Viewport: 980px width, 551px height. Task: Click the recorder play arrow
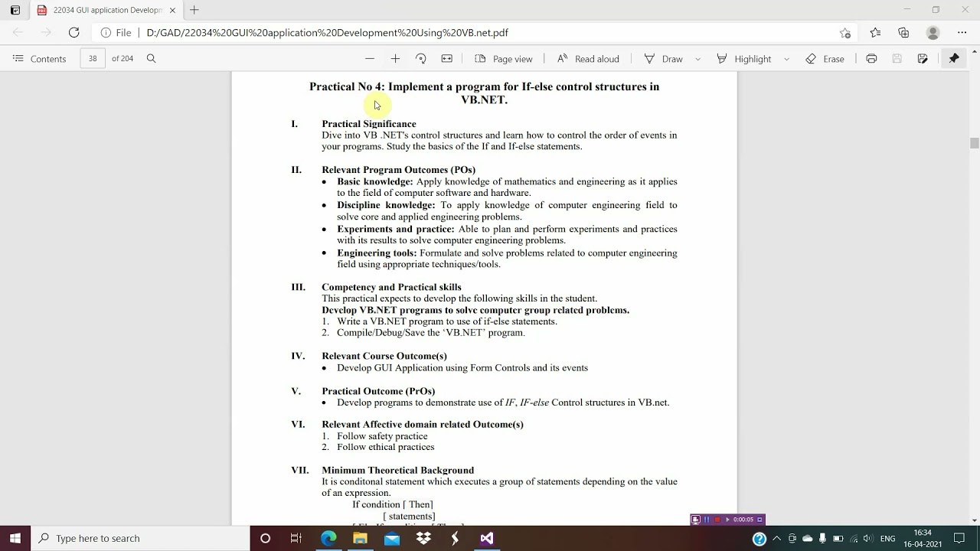tap(727, 520)
